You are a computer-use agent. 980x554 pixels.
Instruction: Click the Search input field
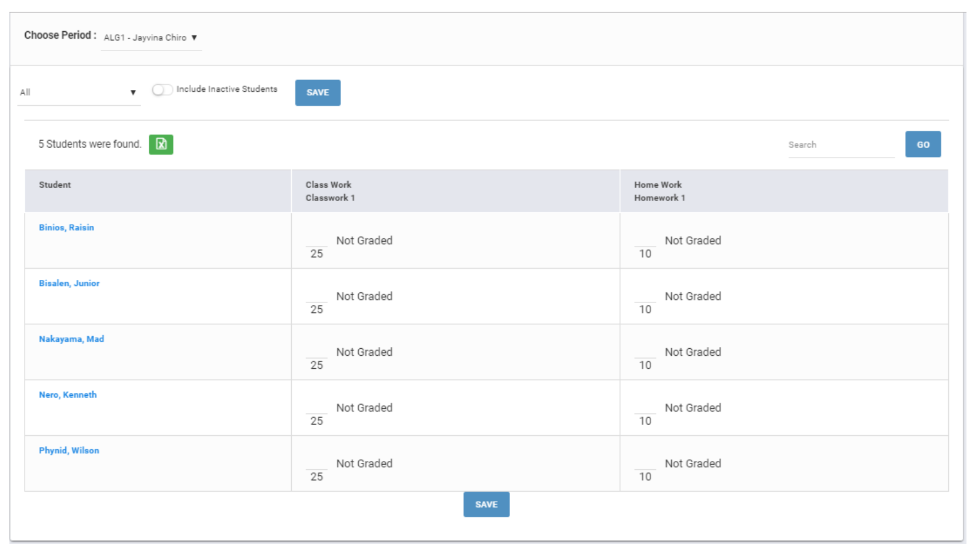pos(840,145)
